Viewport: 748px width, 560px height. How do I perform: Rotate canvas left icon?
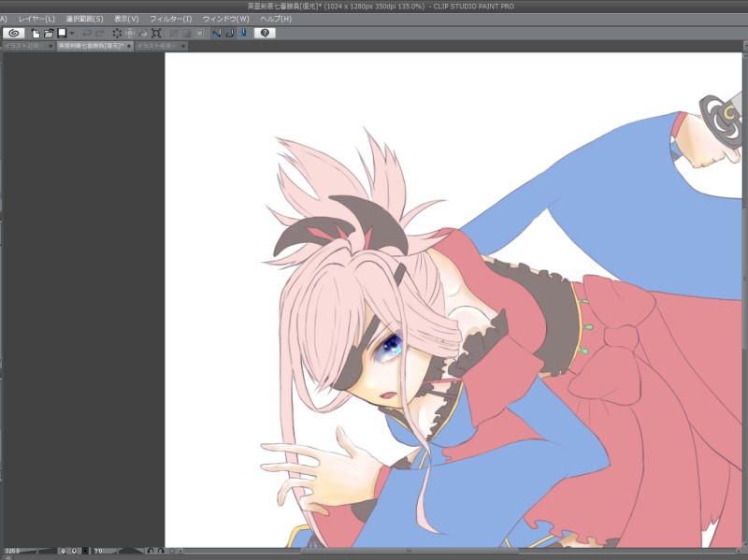pyautogui.click(x=151, y=551)
